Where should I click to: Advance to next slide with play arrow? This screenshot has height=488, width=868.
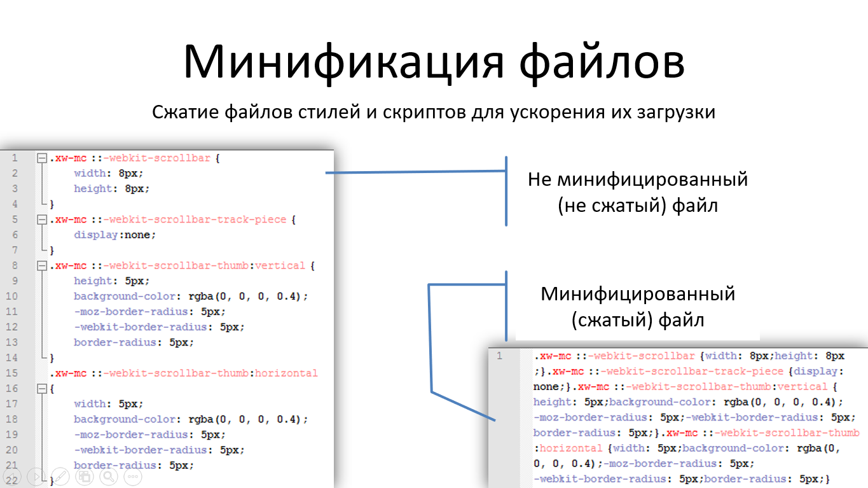(x=36, y=477)
